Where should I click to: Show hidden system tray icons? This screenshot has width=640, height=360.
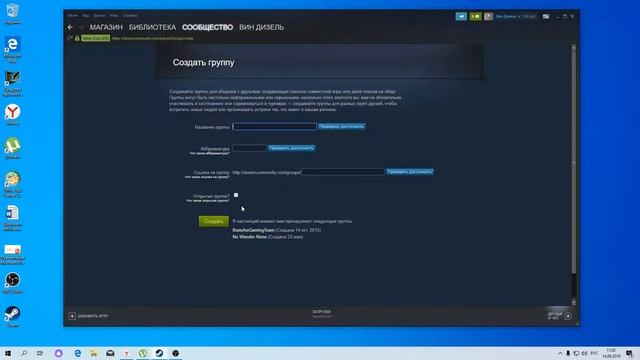point(560,353)
